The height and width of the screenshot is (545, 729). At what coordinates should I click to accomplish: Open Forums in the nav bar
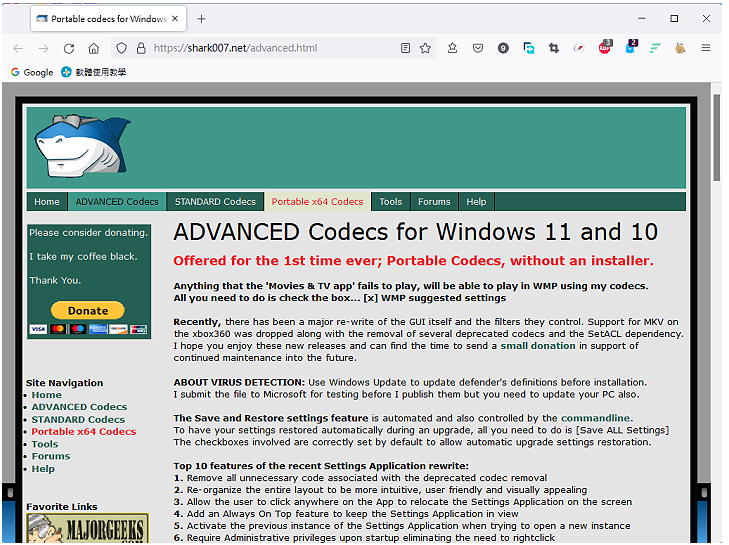pos(434,202)
